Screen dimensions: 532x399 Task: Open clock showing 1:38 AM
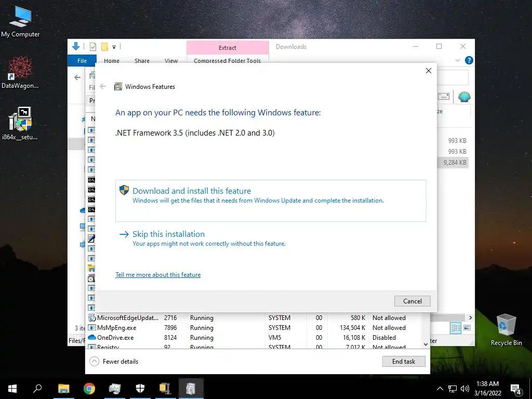pyautogui.click(x=487, y=389)
